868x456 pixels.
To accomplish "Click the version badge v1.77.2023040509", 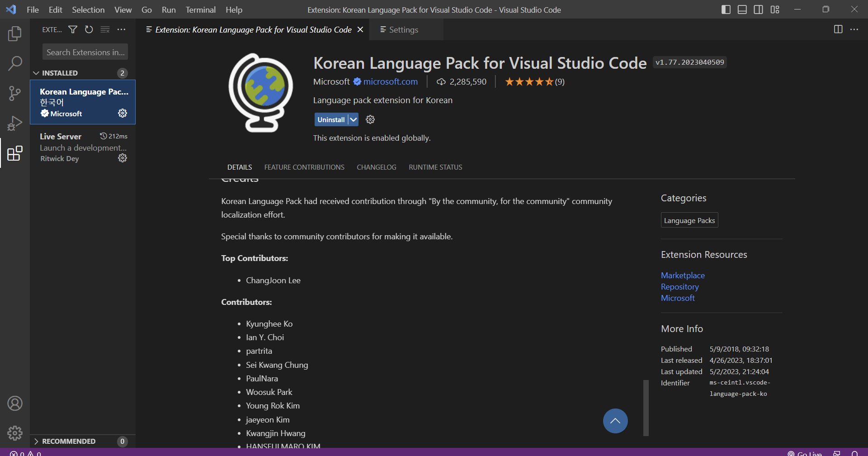I will click(690, 62).
